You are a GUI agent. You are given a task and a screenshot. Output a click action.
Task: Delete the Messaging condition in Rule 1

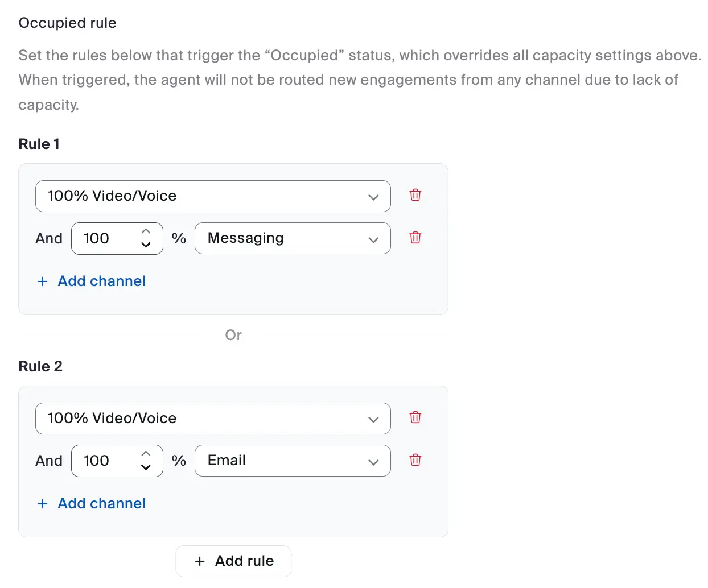415,238
